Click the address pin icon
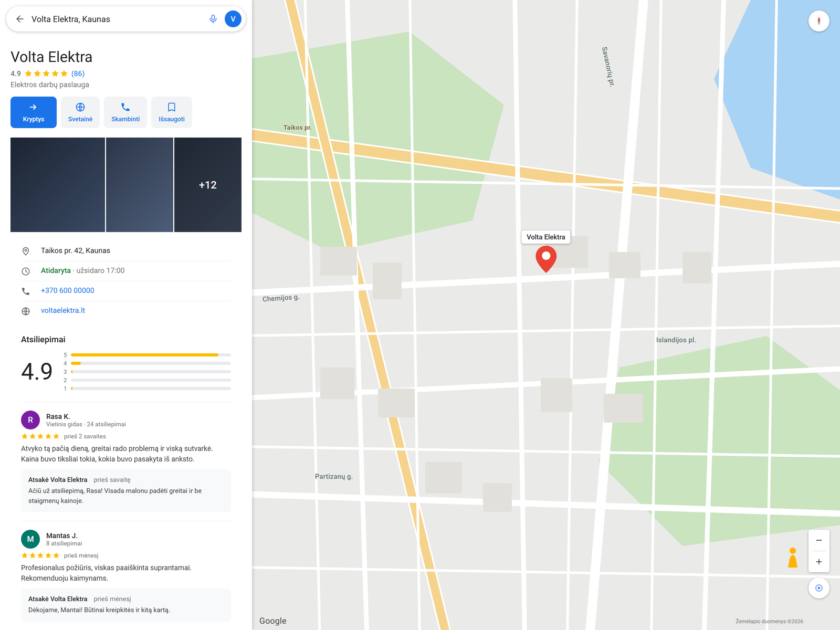This screenshot has width=840, height=630. (26, 251)
